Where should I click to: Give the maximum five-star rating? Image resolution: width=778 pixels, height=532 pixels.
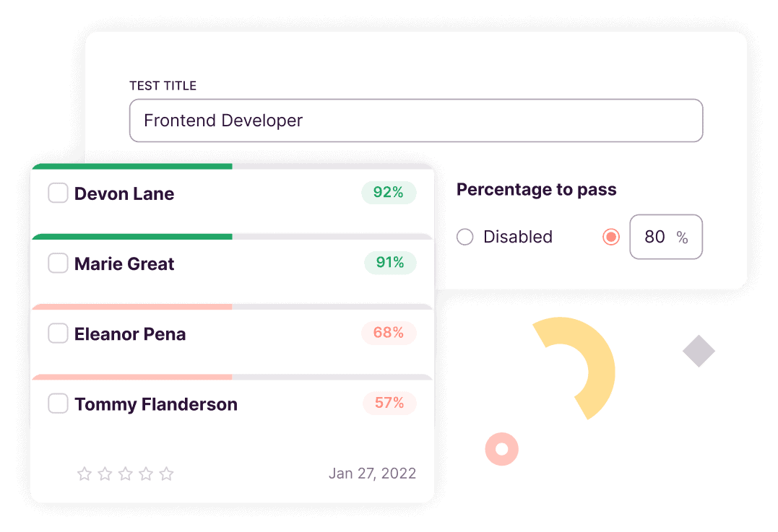[x=165, y=474]
